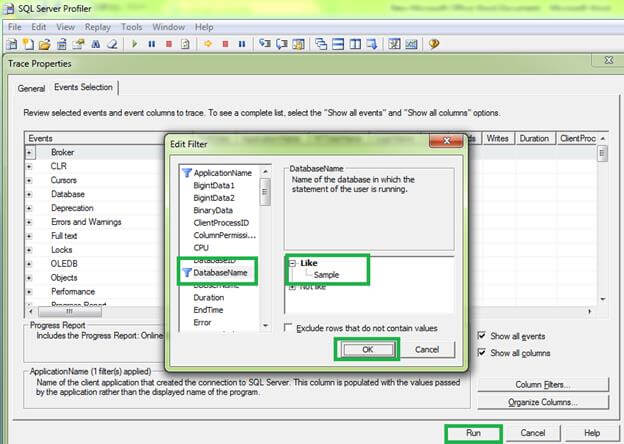The width and height of the screenshot is (624, 444).
Task: Expand the Broker event category
Action: 29,152
